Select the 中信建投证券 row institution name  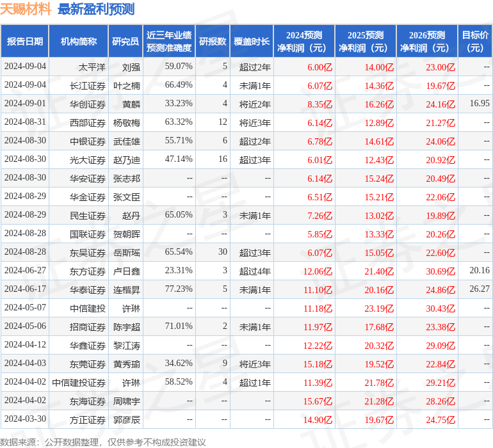point(79,383)
